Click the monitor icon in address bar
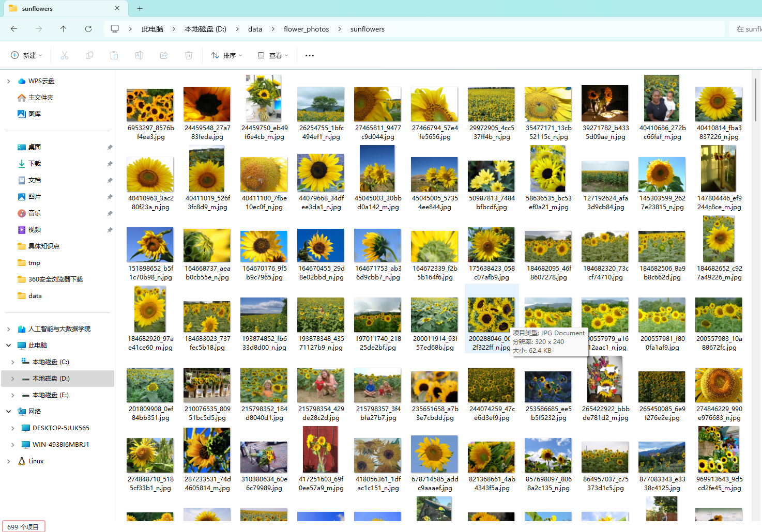The height and width of the screenshot is (532, 762). click(115, 29)
